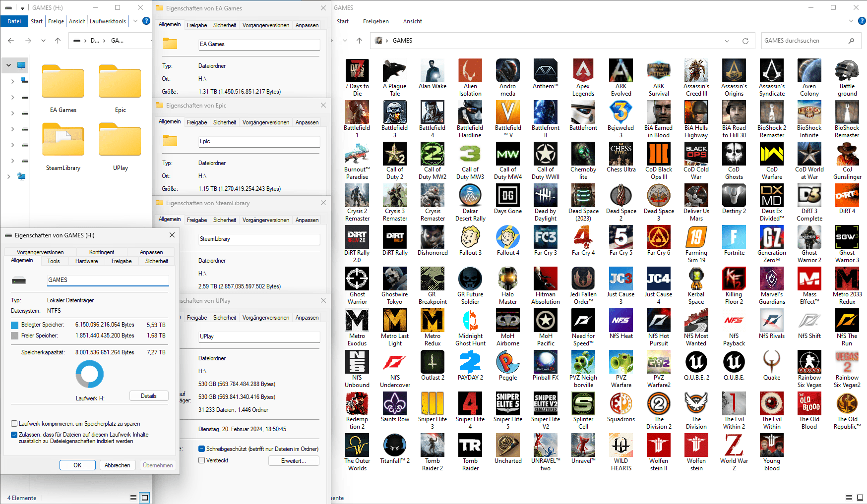Go up one level in GAMES window
The image size is (867, 504).
(360, 41)
